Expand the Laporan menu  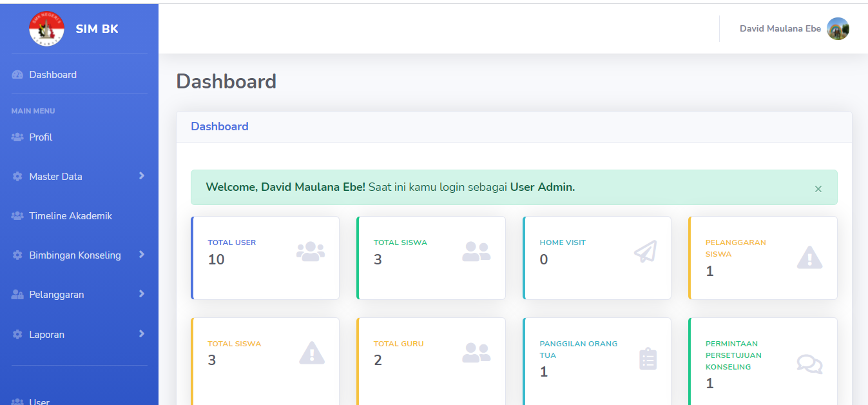pos(46,335)
